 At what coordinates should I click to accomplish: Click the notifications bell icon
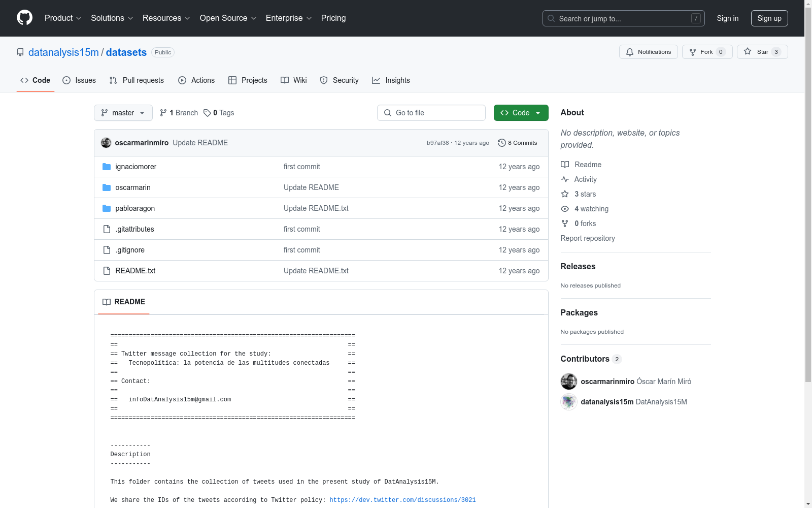pos(630,52)
